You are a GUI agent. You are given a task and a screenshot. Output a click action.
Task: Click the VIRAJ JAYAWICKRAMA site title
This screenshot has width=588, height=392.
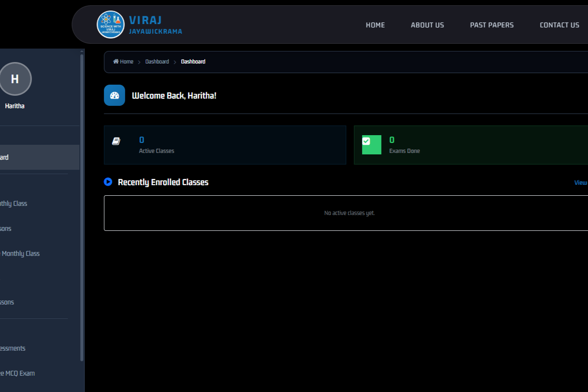coord(155,25)
